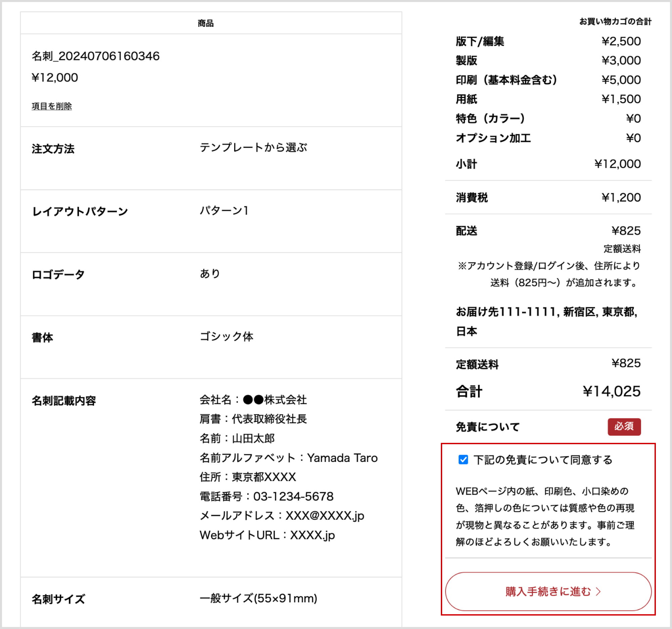The image size is (672, 629).
Task: Click the お届け先 address text
Action: (x=547, y=322)
